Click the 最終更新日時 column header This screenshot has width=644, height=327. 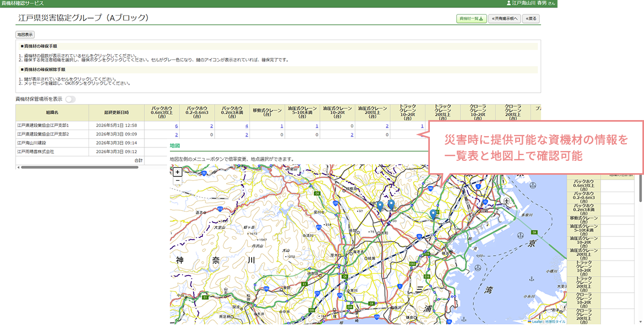pyautogui.click(x=116, y=113)
